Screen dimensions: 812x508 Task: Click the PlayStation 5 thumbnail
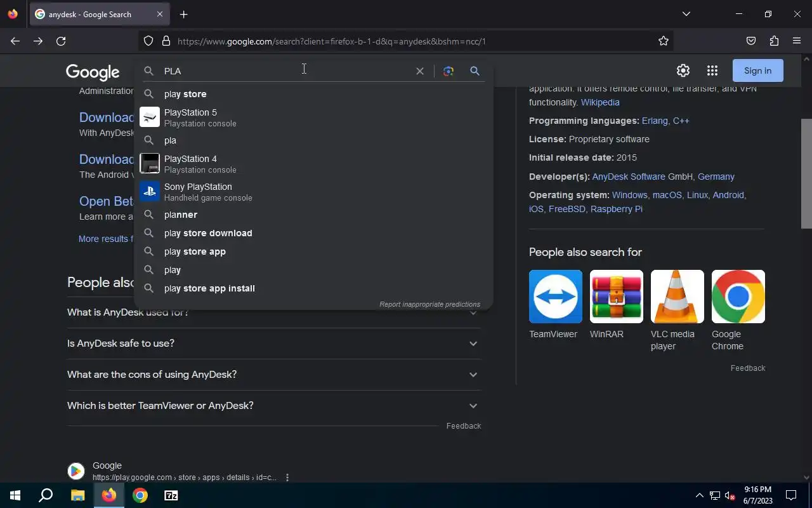coord(150,117)
